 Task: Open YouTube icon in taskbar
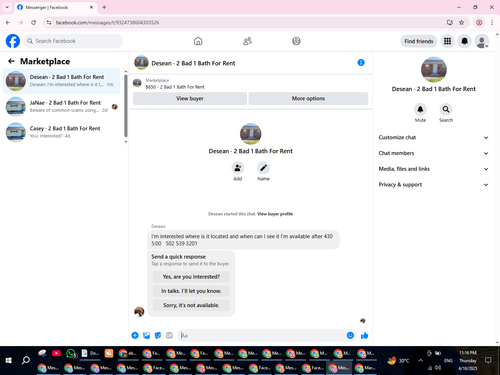click(x=56, y=353)
